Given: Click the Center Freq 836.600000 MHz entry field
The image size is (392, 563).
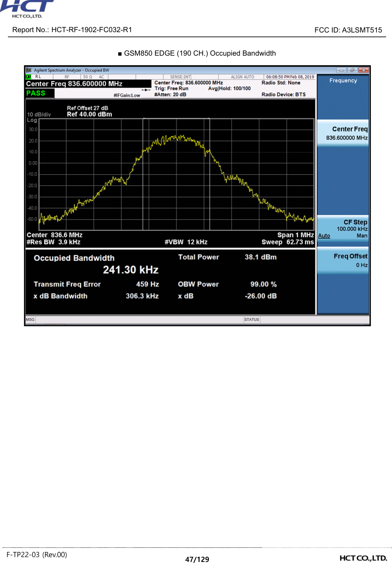Looking at the screenshot, I should 88,84.
